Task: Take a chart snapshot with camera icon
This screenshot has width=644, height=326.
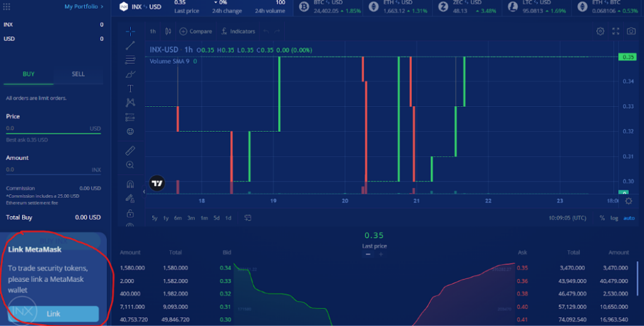Action: tap(631, 31)
